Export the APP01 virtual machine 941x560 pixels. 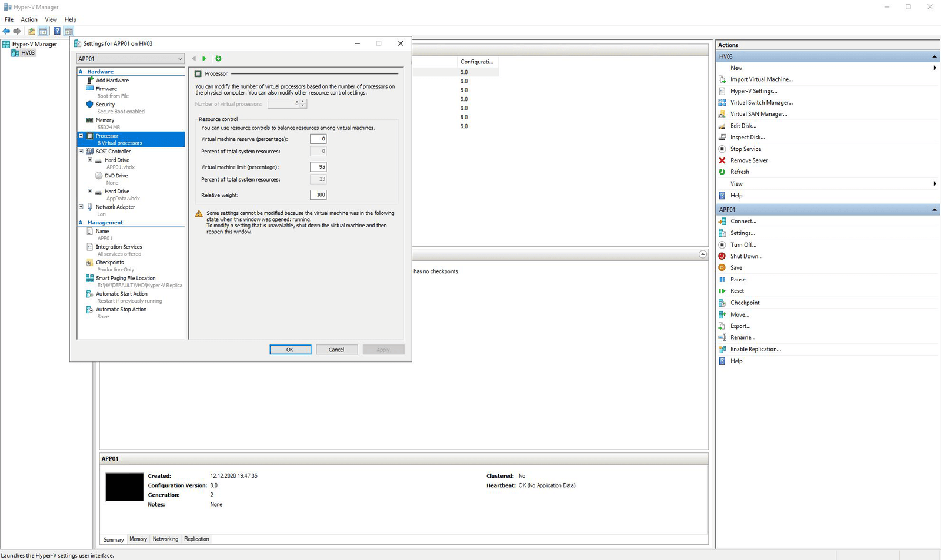(740, 326)
